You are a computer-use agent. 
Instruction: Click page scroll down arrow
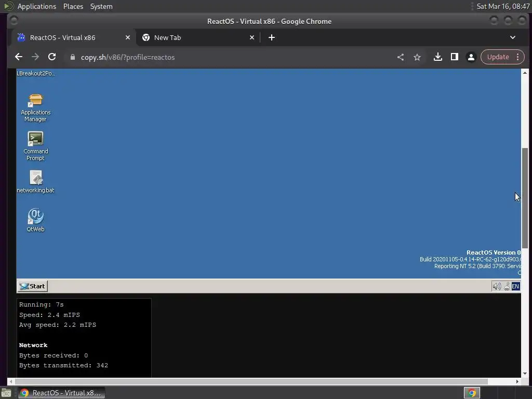pos(525,374)
